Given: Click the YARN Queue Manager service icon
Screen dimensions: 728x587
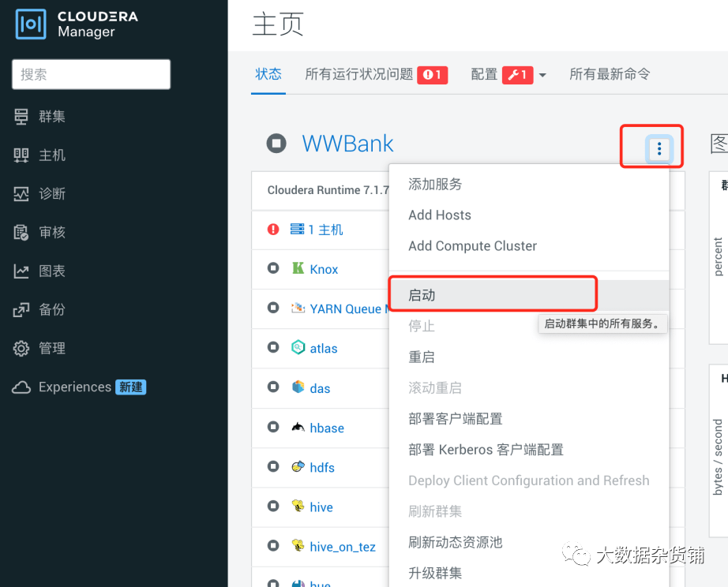Looking at the screenshot, I should coord(298,308).
